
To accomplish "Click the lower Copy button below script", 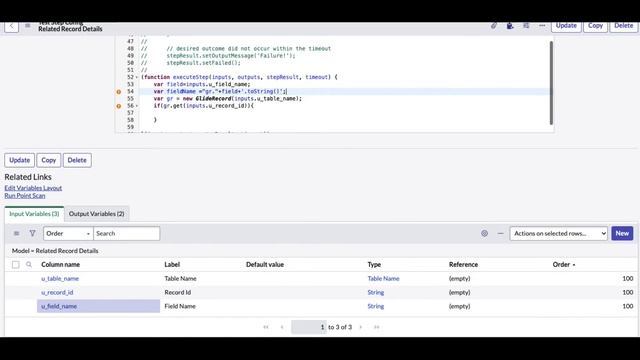I will tap(49, 160).
